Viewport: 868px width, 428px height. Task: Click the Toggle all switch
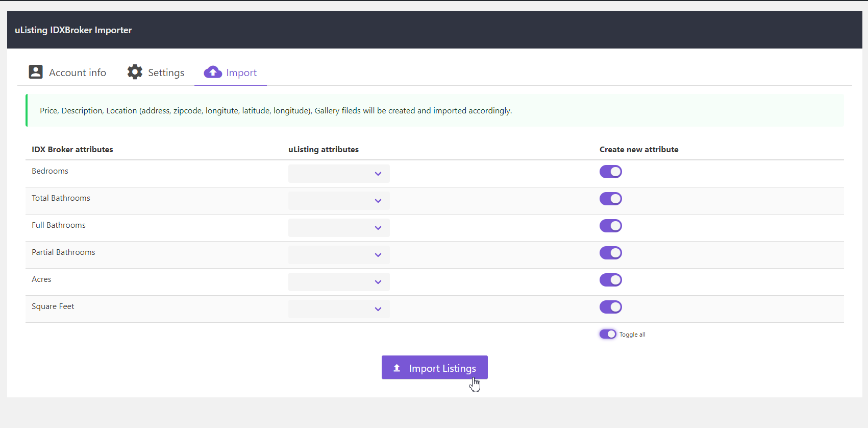[608, 334]
